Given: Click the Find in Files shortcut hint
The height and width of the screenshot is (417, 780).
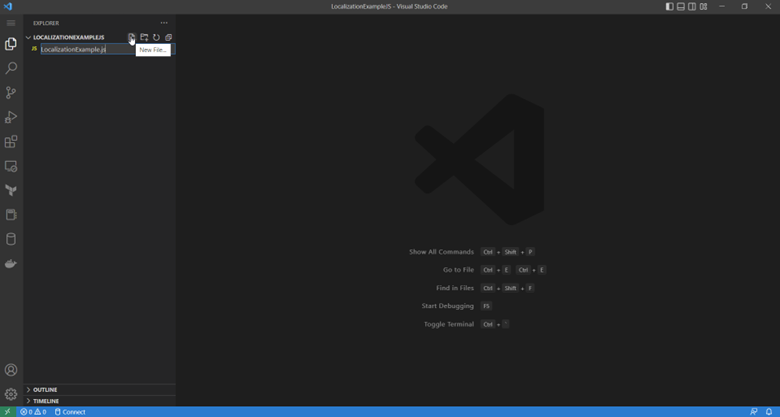Looking at the screenshot, I should coord(485,288).
